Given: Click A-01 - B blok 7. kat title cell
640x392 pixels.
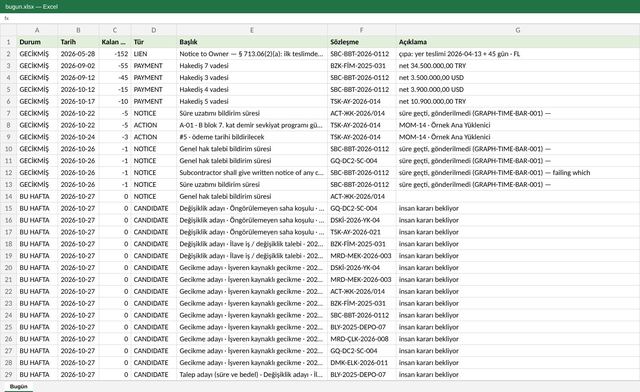Looking at the screenshot, I should click(252, 125).
